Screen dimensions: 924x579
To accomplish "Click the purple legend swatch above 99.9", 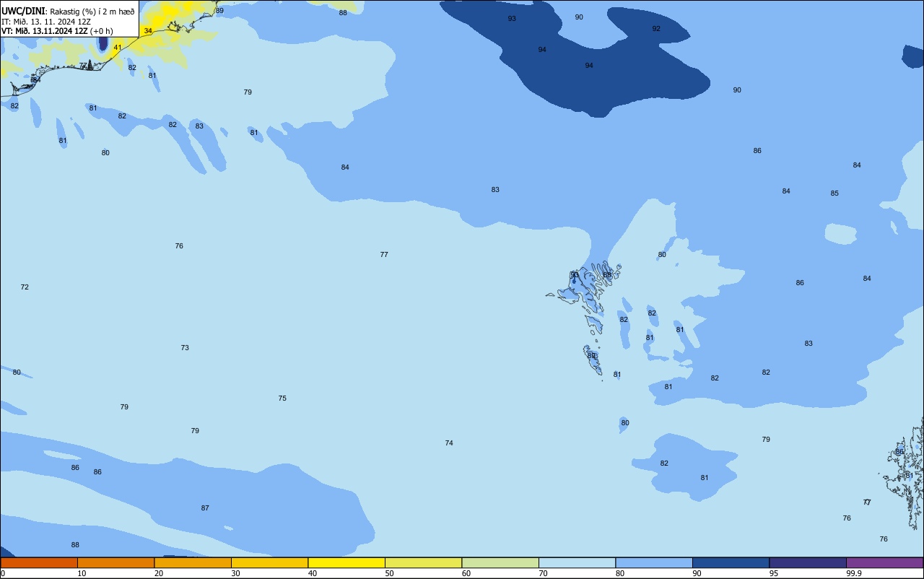I will pyautogui.click(x=884, y=562).
